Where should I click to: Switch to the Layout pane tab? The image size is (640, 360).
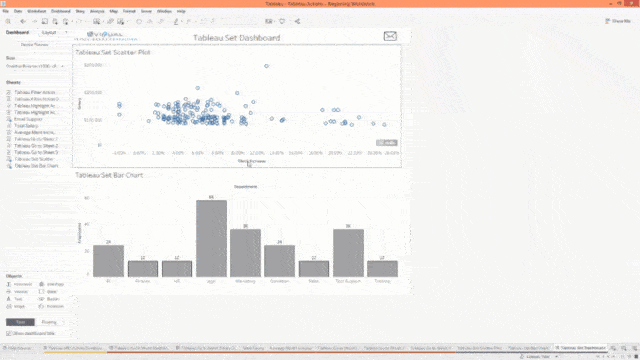pos(49,32)
